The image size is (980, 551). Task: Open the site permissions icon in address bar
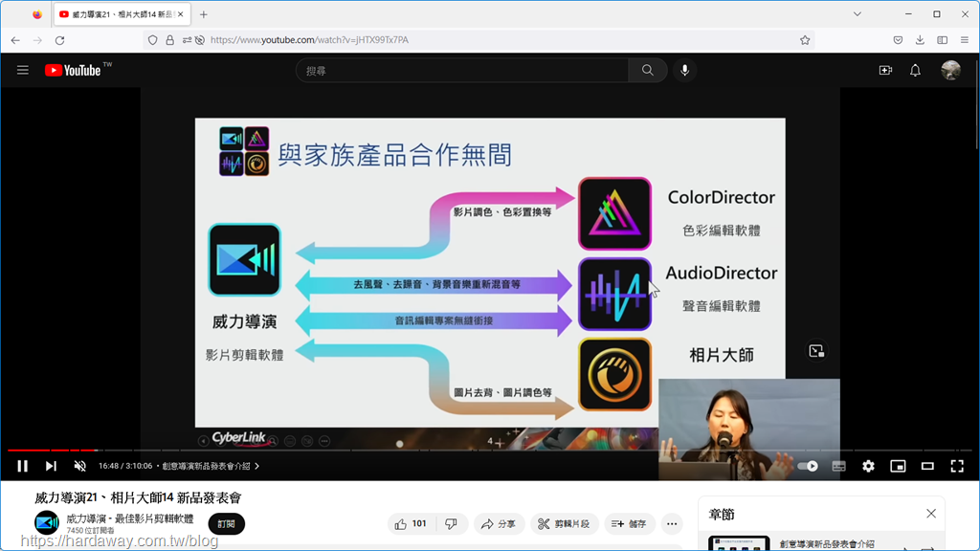pos(187,40)
